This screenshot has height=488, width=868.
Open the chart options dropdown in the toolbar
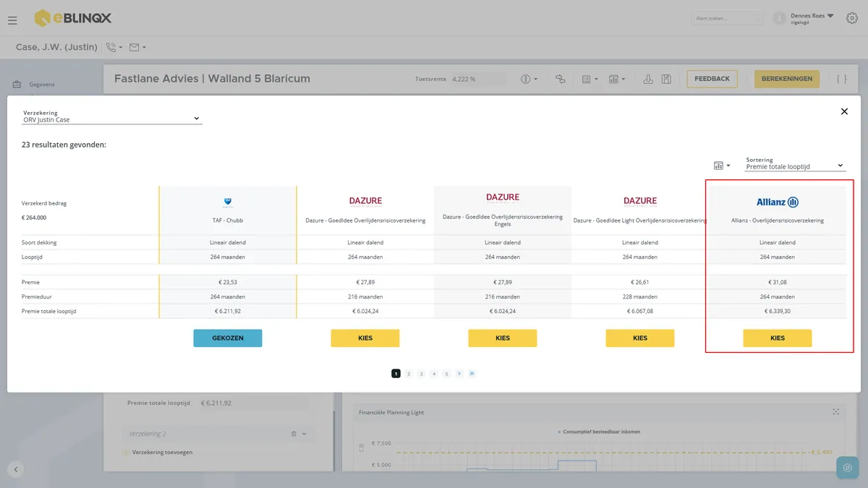tap(617, 79)
